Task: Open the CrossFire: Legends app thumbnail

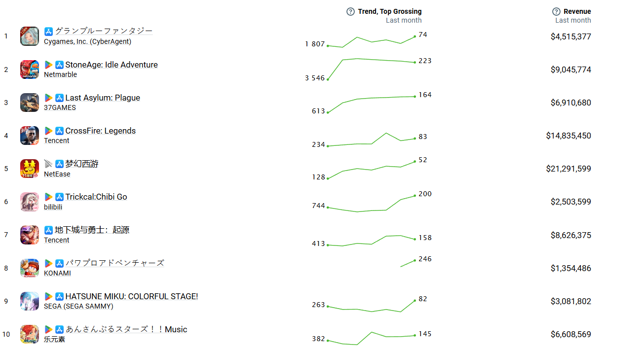Action: click(30, 136)
